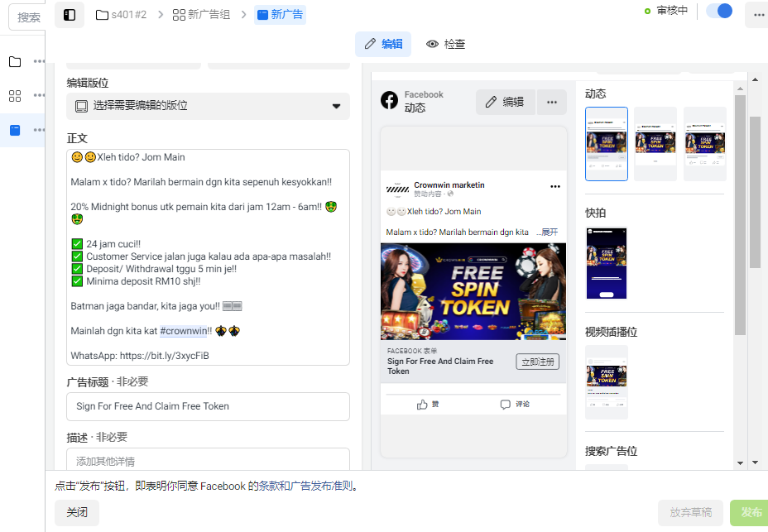Open the Crownwin marketin post options menu
768x532 pixels.
(x=555, y=187)
